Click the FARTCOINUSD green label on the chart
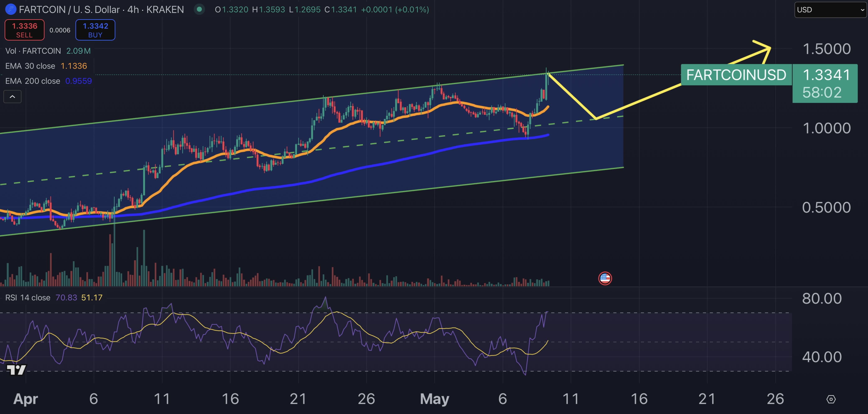 (736, 75)
